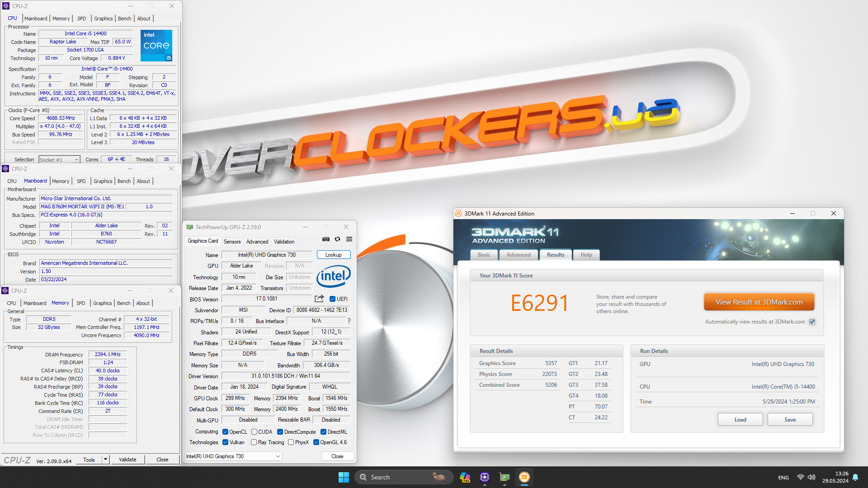Screen dimensions: 868x488
Task: Toggle the Vulkan checkbox
Action: pos(225,442)
